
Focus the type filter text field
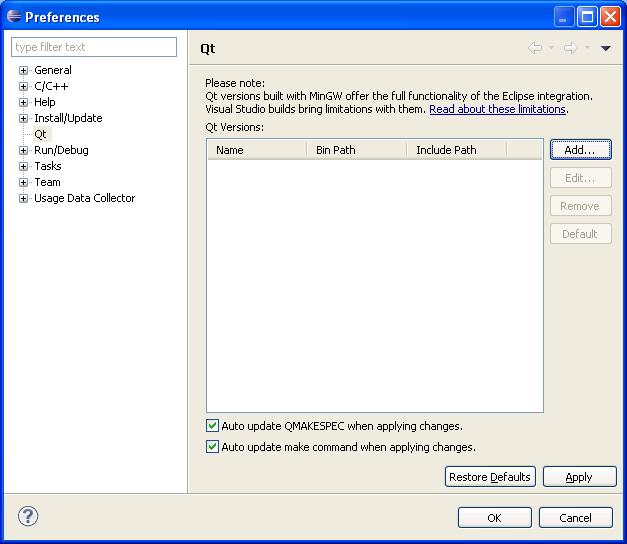[x=93, y=47]
